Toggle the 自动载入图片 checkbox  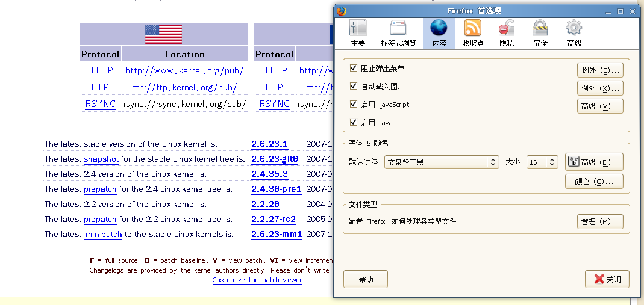click(353, 86)
